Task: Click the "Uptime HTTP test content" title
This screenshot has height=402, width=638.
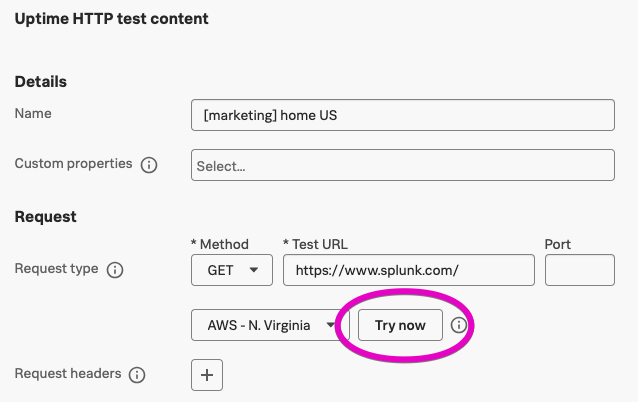Action: [x=110, y=18]
